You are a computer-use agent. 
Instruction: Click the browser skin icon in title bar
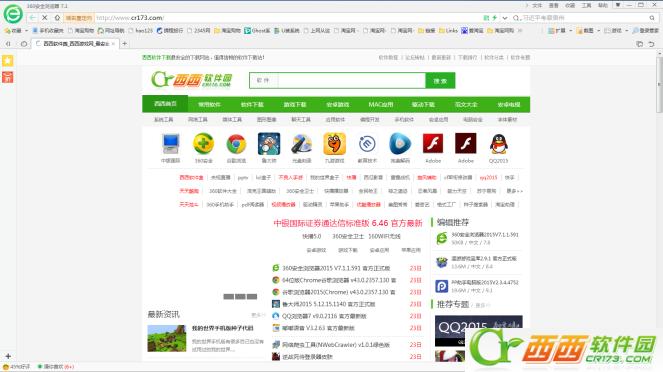pyautogui.click(x=618, y=5)
